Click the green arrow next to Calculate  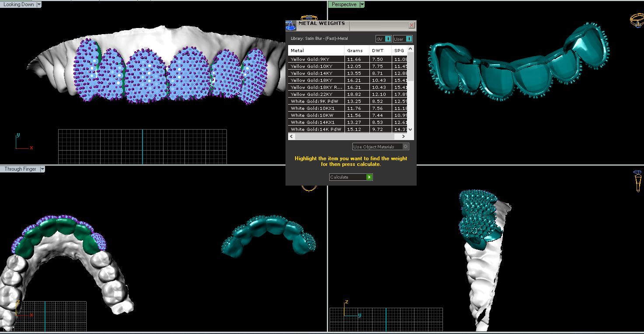[x=369, y=177]
